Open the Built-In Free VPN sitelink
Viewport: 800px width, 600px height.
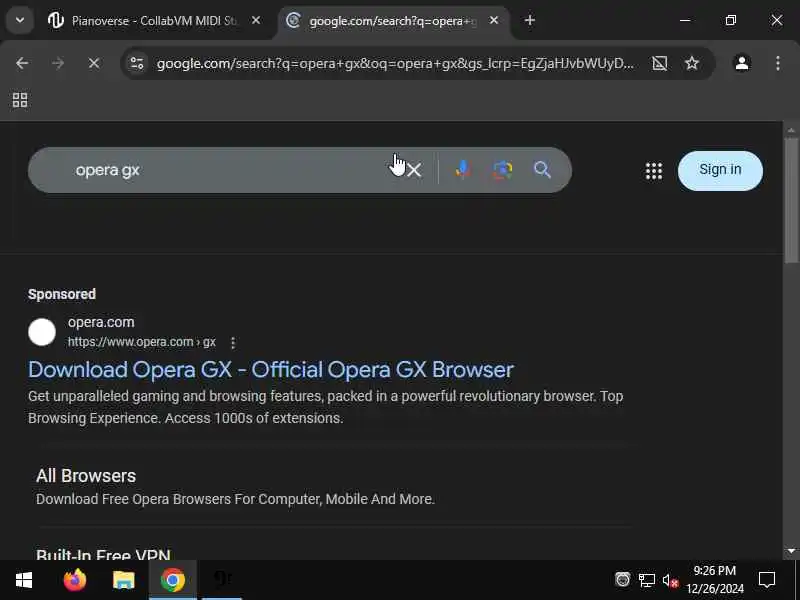click(103, 554)
